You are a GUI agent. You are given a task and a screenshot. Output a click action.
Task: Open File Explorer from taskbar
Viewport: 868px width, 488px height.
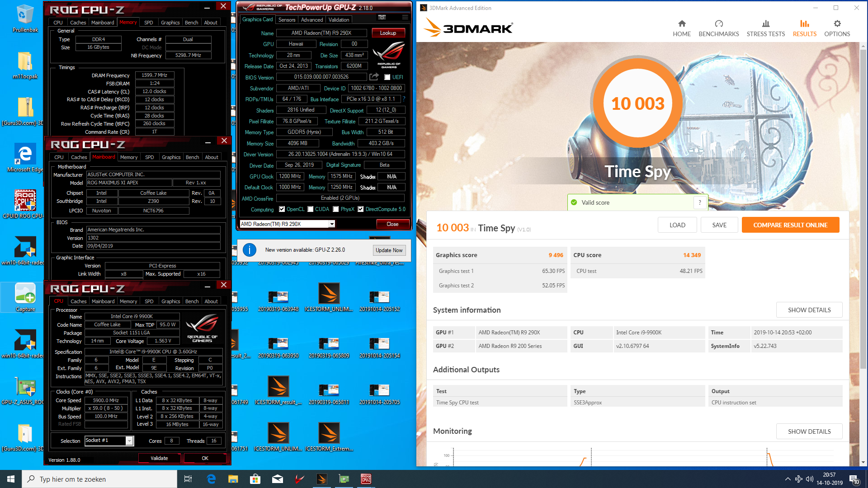pyautogui.click(x=233, y=479)
